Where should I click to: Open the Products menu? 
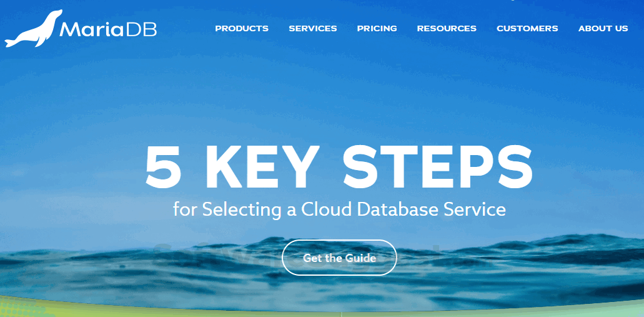click(x=242, y=28)
